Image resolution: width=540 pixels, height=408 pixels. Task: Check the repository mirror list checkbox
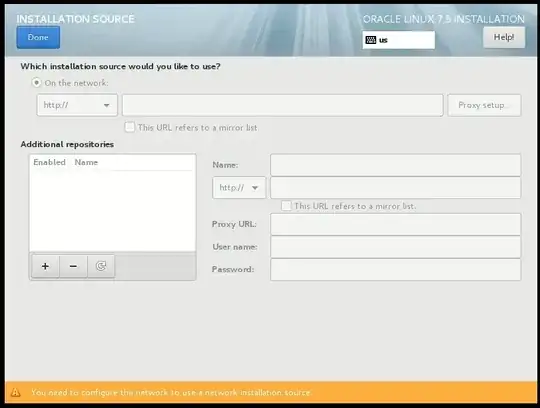tap(286, 206)
